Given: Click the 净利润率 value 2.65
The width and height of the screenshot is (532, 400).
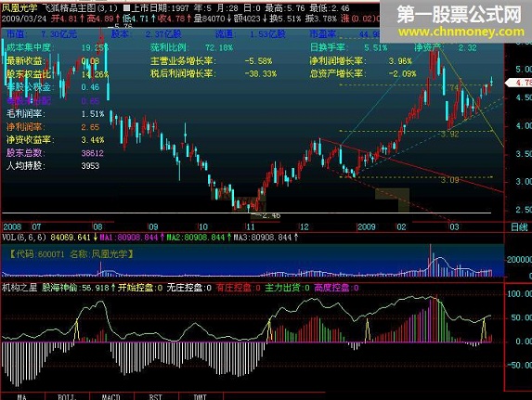Looking at the screenshot, I should (x=90, y=127).
